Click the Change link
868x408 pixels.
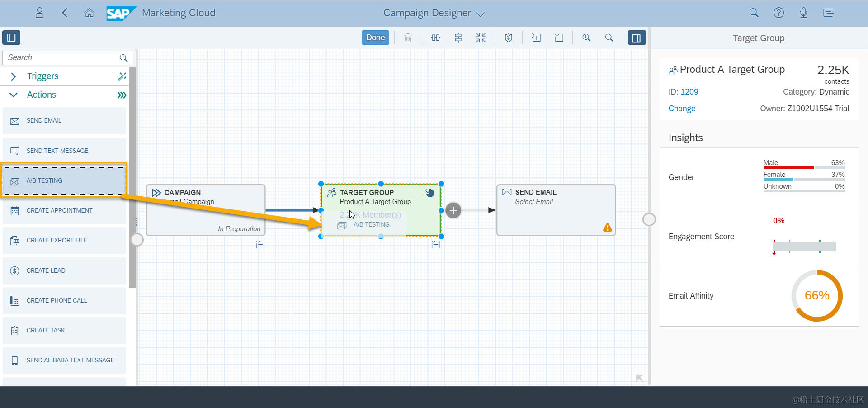click(682, 109)
